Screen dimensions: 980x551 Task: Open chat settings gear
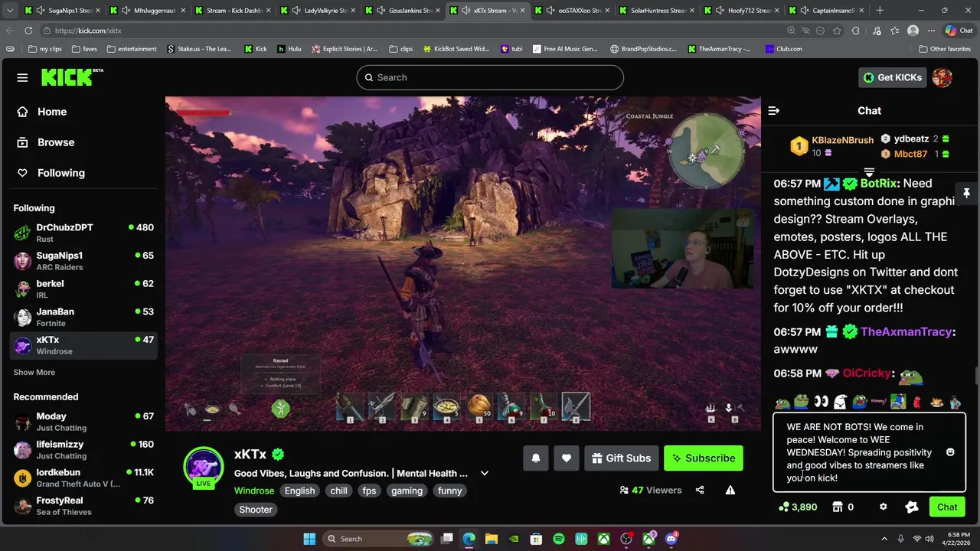[x=884, y=507]
